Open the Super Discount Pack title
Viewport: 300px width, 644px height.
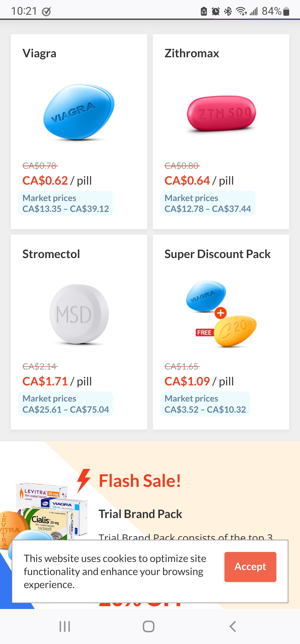point(217,254)
